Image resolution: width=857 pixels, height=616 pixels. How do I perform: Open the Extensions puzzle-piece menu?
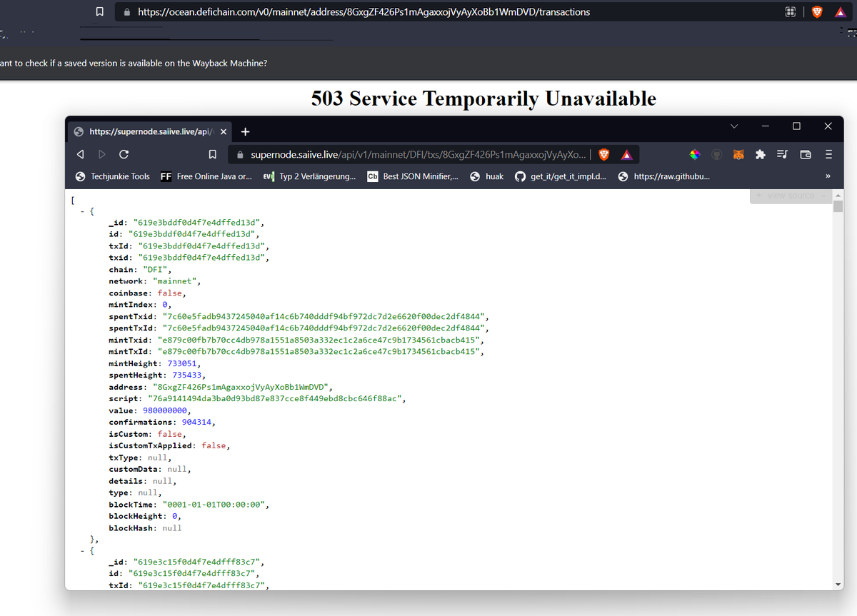point(761,154)
